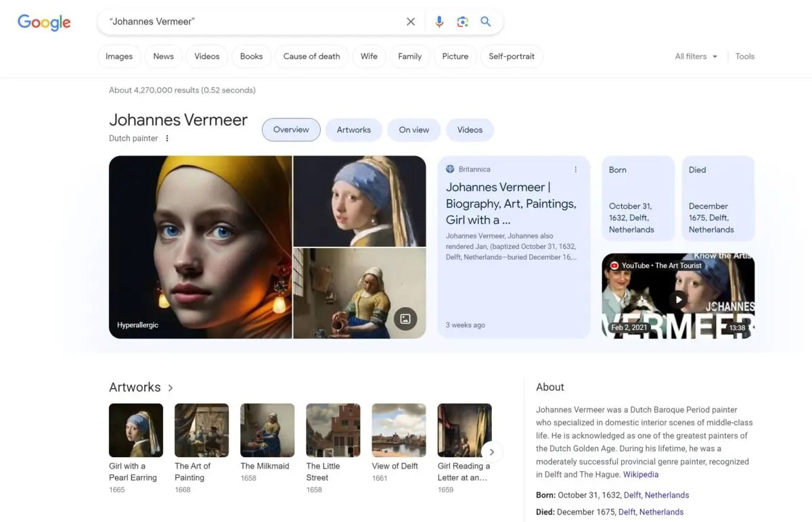The height and width of the screenshot is (522, 812).
Task: Click the Delft, Netherlands link under Born
Action: tap(655, 495)
